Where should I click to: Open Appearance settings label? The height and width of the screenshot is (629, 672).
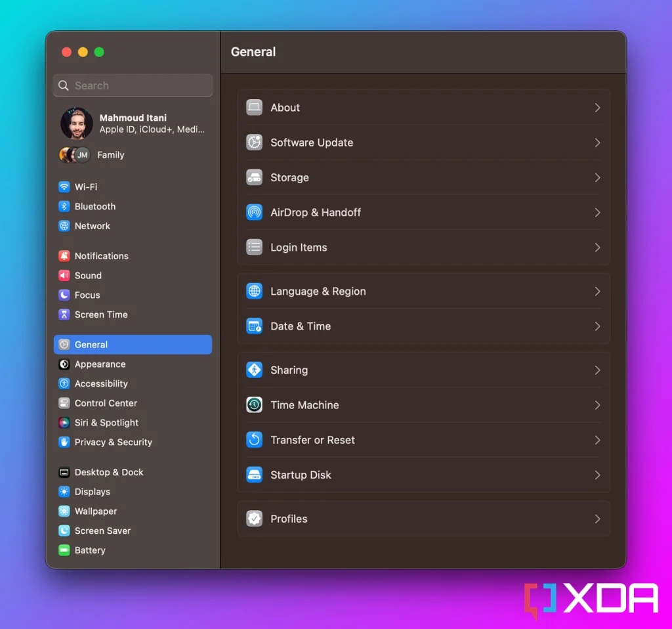[100, 364]
